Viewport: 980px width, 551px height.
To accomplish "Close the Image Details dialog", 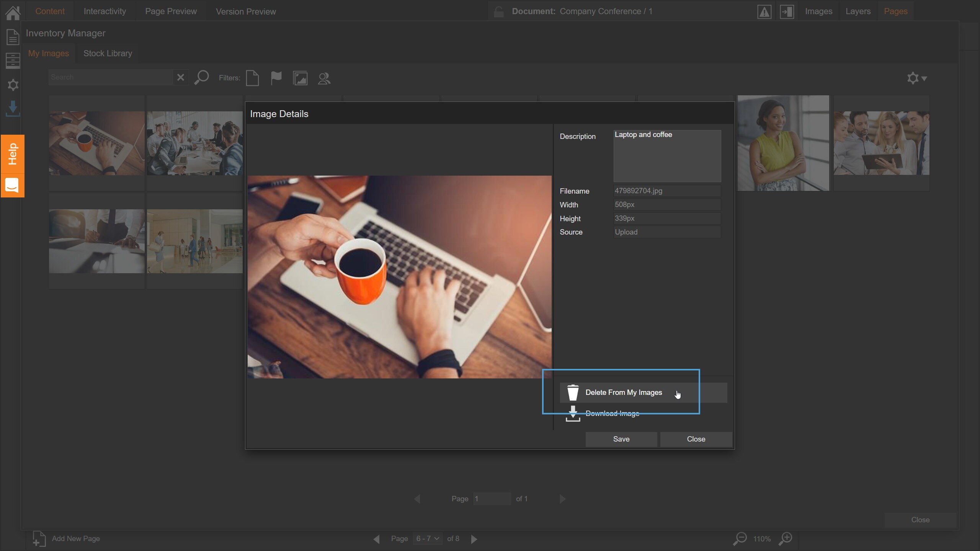I will [696, 439].
